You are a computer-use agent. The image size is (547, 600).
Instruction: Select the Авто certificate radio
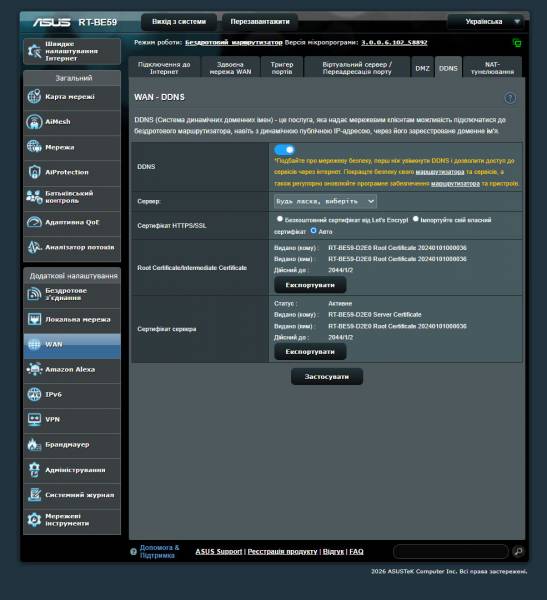tap(314, 230)
